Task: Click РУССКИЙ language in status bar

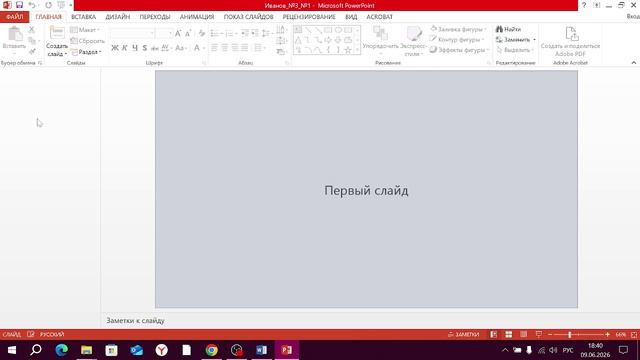Action: 52,334
